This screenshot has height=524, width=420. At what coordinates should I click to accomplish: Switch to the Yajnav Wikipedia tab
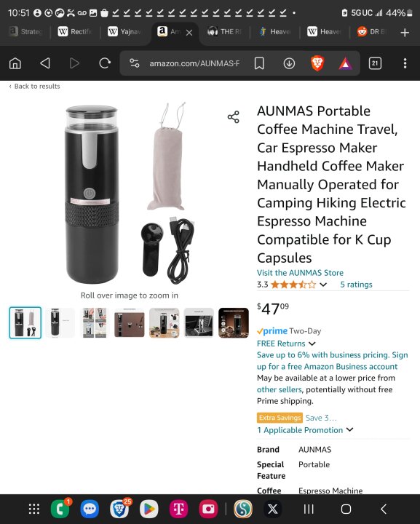tap(124, 32)
